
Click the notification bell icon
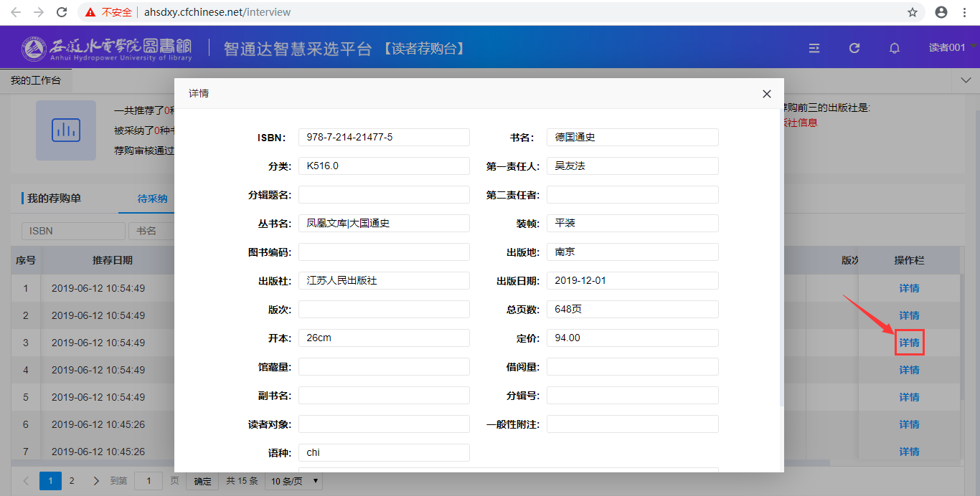pyautogui.click(x=894, y=48)
